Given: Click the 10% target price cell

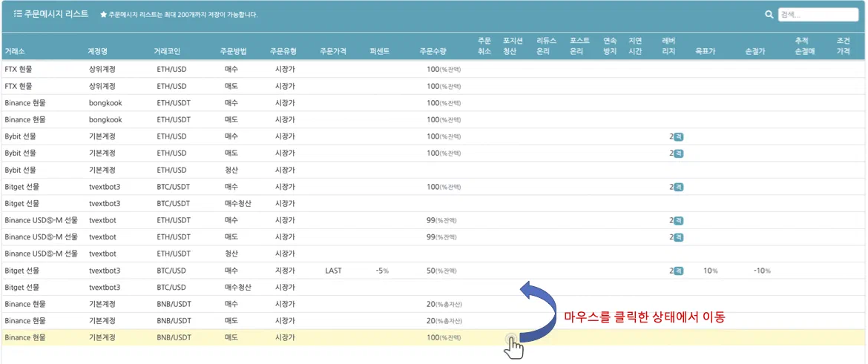Looking at the screenshot, I should tap(710, 271).
